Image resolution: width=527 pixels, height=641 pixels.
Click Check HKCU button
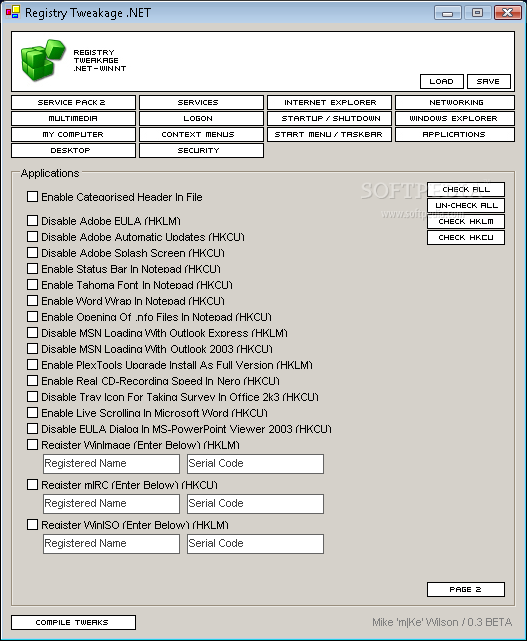point(466,237)
